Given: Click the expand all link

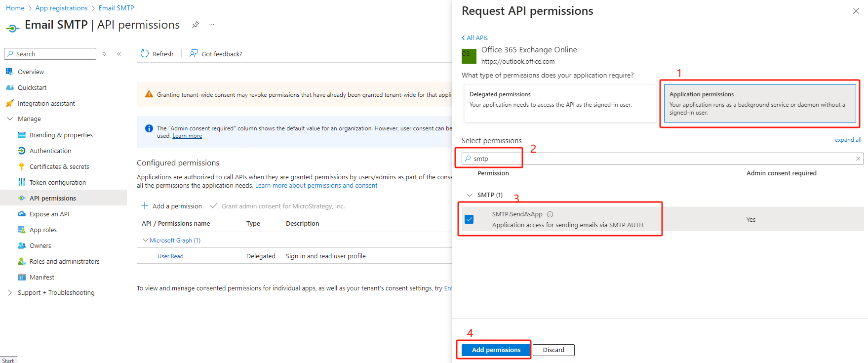Looking at the screenshot, I should point(848,140).
